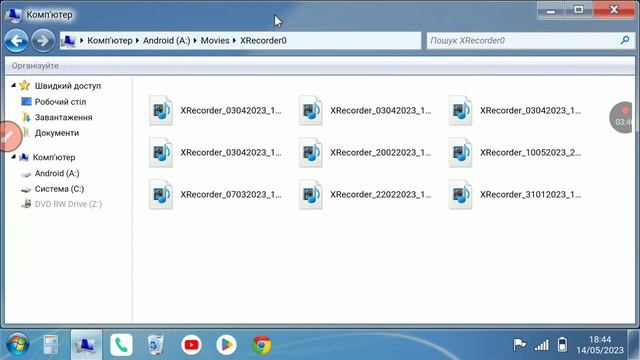Click the signal strength tray icon
This screenshot has height=360, width=640.
(x=542, y=345)
